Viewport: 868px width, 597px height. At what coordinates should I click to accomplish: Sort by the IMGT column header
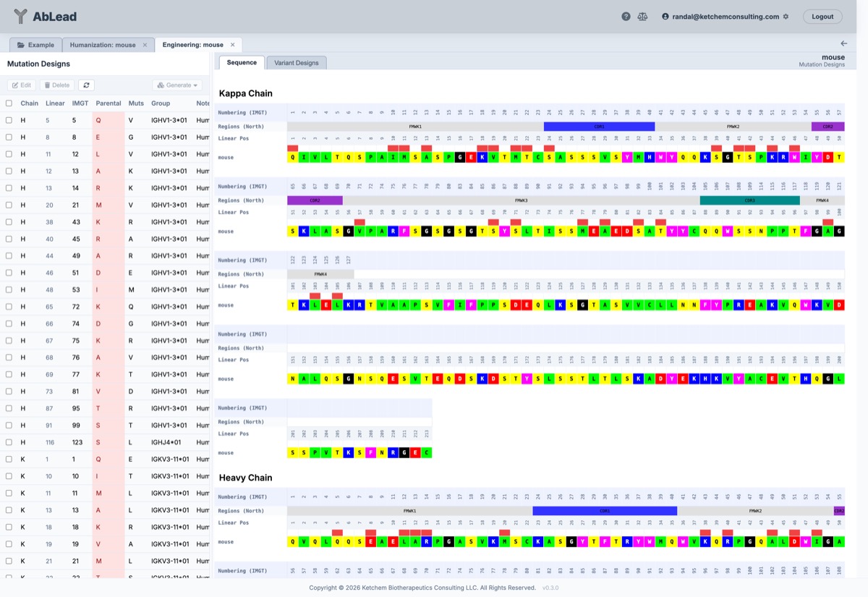[x=80, y=103]
